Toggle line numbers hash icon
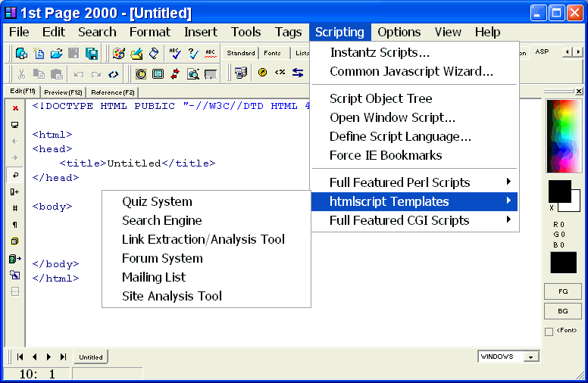The height and width of the screenshot is (383, 588). pos(15,208)
